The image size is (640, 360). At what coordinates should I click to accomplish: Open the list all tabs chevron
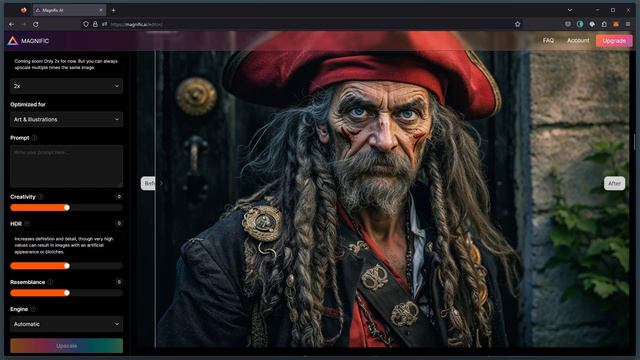570,10
